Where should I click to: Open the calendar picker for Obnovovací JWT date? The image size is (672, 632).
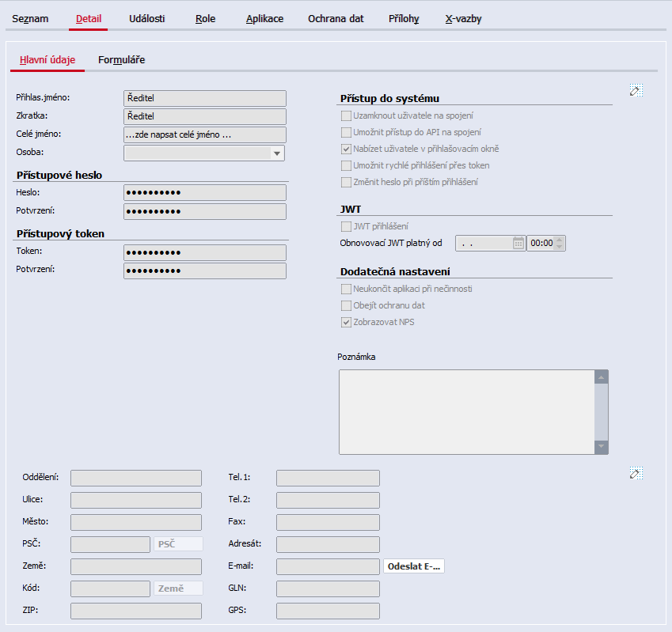point(518,243)
